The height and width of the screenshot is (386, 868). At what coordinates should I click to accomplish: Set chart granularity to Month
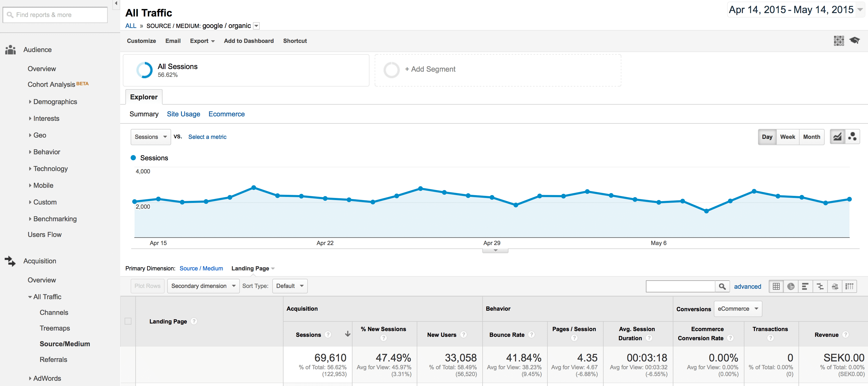pyautogui.click(x=811, y=137)
